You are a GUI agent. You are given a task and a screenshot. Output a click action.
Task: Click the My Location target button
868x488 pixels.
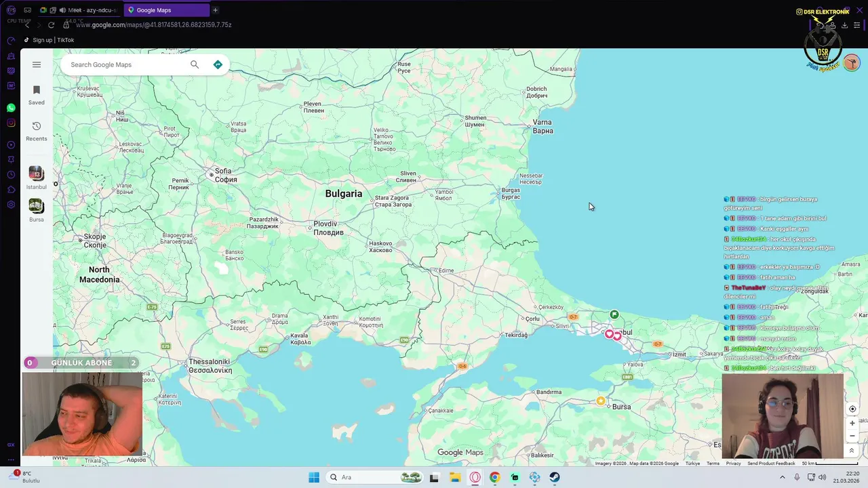coord(852,409)
